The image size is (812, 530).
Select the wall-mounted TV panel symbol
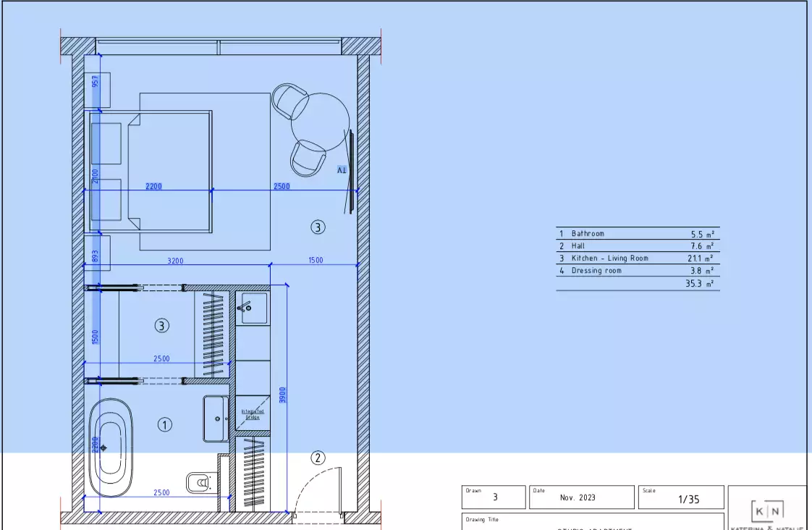350,172
